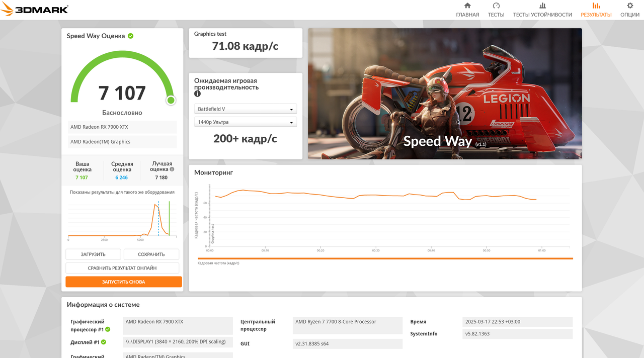Click the Speed Way benchmark image
Screen dimensions: 644x358
point(445,94)
